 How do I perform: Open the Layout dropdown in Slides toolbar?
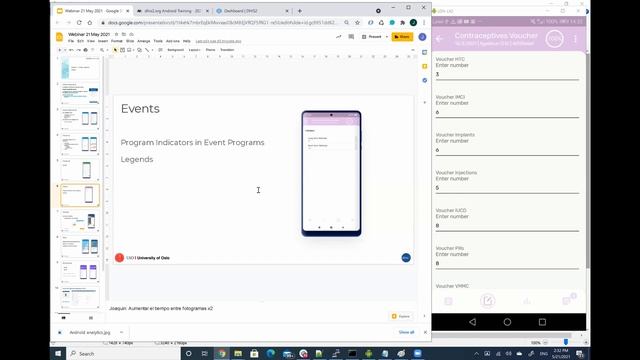click(x=194, y=50)
